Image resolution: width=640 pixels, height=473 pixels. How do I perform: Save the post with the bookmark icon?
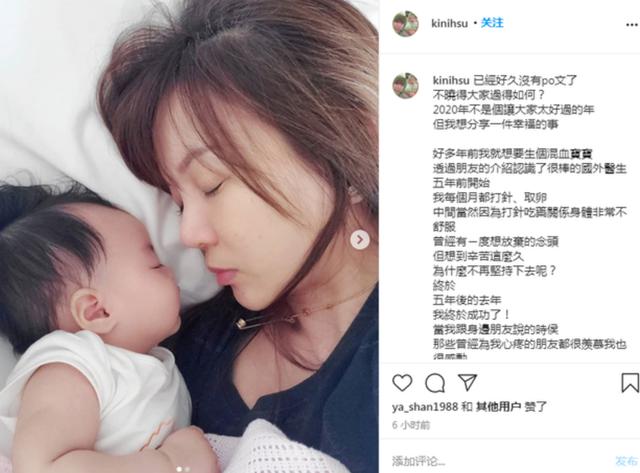pyautogui.click(x=630, y=383)
